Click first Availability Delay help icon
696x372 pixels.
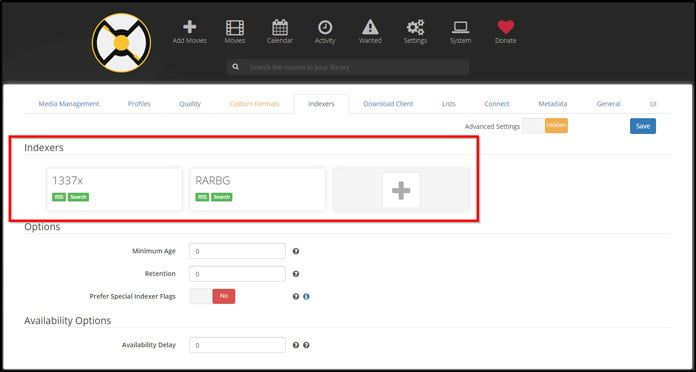[296, 345]
